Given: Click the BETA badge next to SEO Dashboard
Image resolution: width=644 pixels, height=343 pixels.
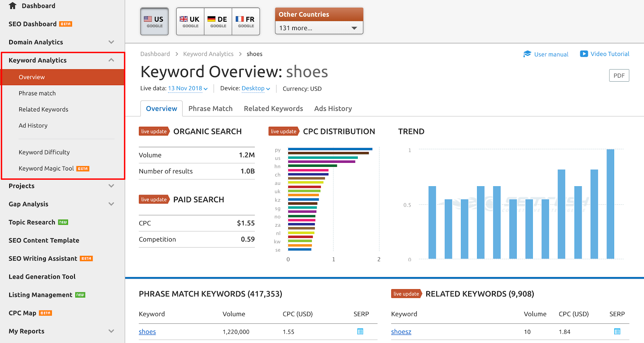Looking at the screenshot, I should coord(66,24).
